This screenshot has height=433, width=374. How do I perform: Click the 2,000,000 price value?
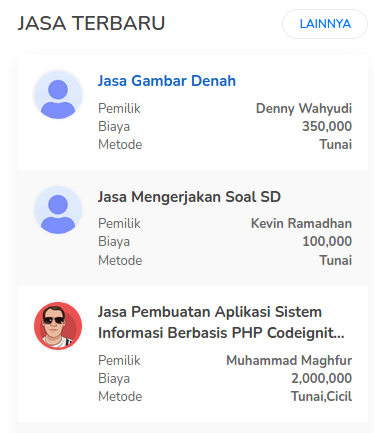click(x=322, y=378)
